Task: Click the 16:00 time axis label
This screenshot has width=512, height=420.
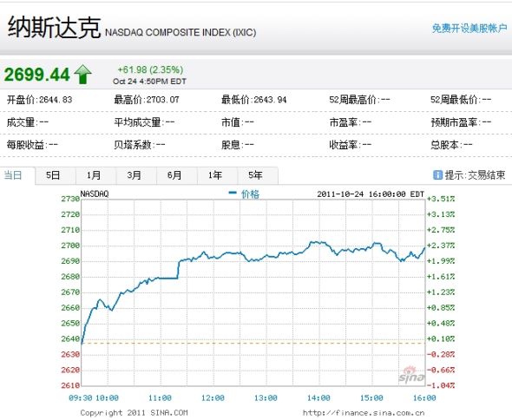Action: (424, 397)
